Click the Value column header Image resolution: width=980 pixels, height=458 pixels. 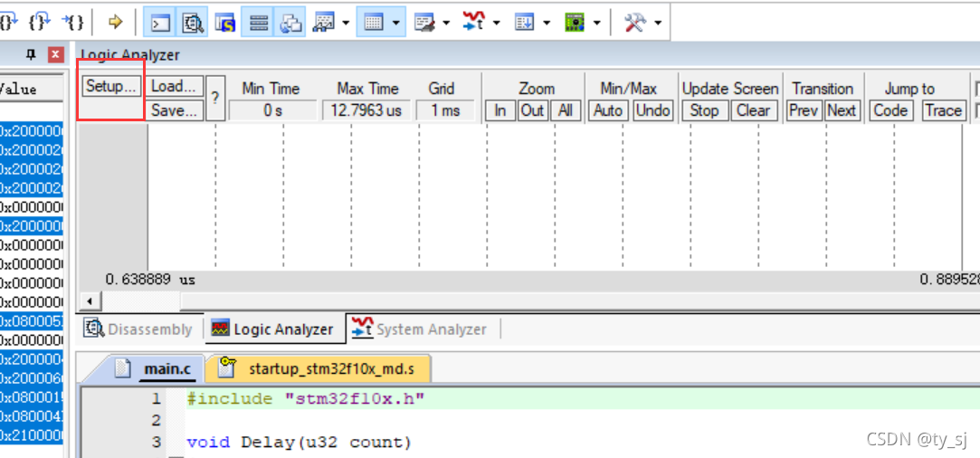click(32, 90)
